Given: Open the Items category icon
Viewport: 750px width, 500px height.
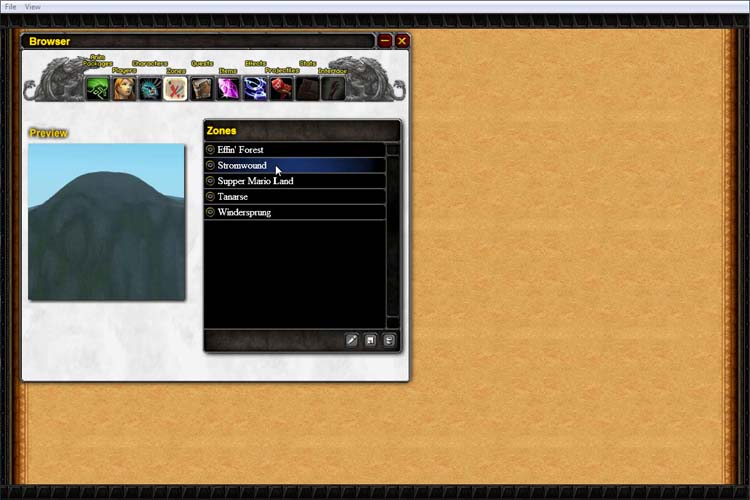Looking at the screenshot, I should [228, 89].
